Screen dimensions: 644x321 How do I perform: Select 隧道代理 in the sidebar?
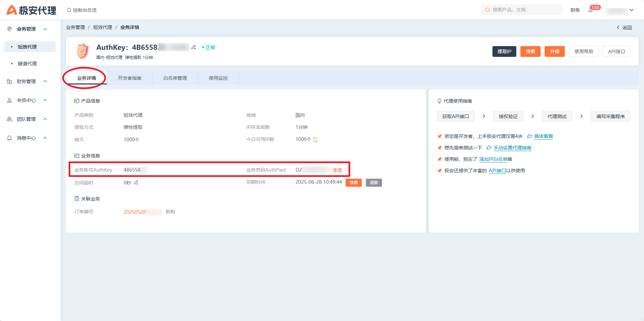[x=27, y=64]
